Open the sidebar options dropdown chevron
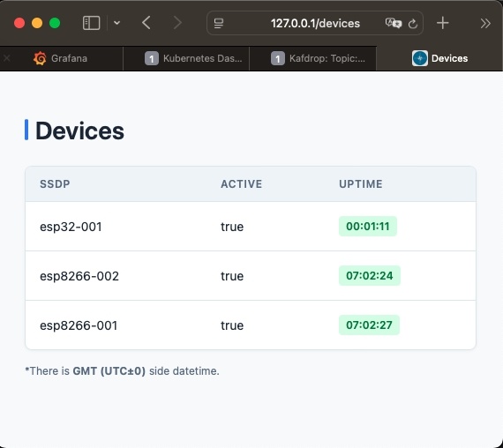 click(x=117, y=23)
